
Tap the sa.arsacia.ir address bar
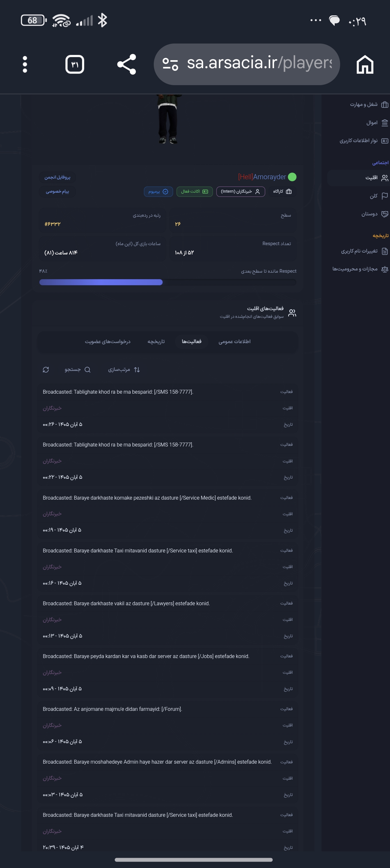click(247, 64)
